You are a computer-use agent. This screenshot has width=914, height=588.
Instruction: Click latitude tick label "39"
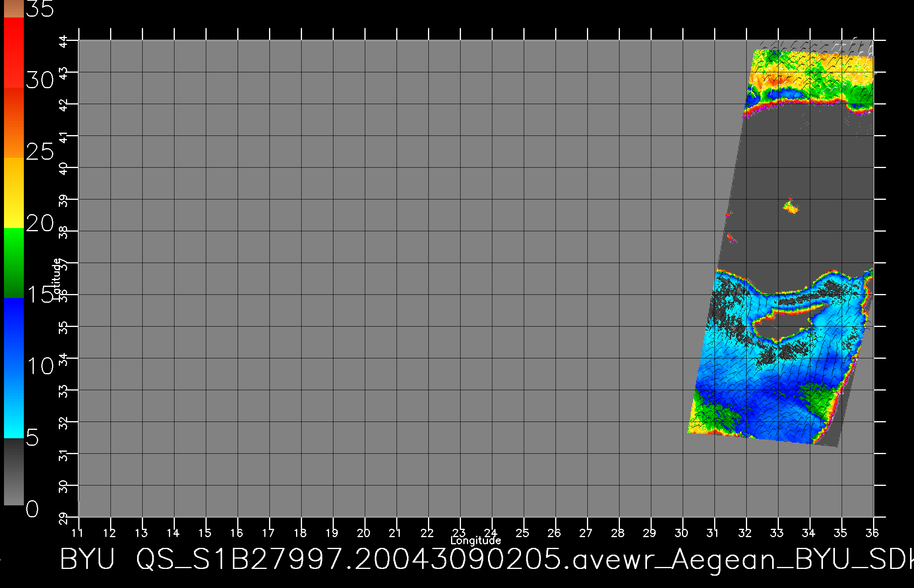[64, 200]
